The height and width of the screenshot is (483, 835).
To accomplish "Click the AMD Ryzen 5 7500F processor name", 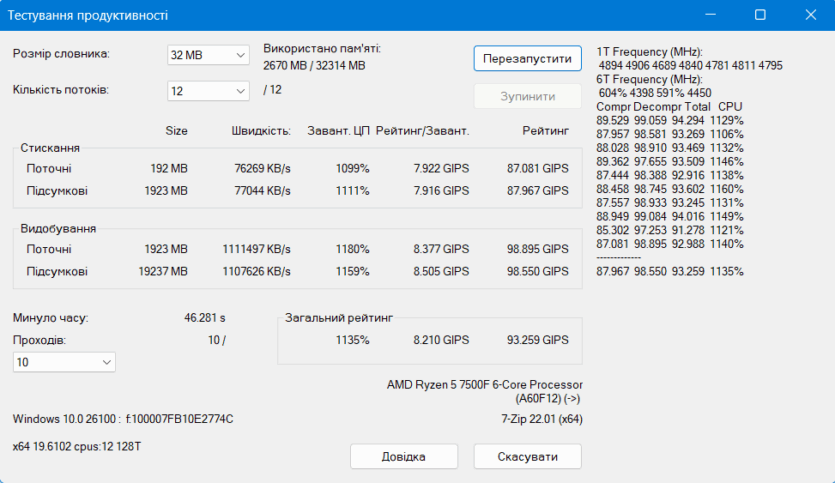I will point(484,385).
